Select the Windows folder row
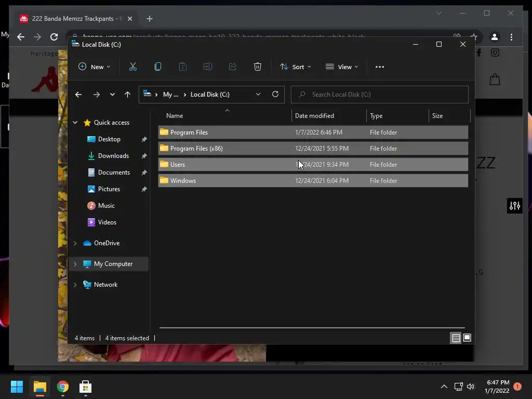This screenshot has height=399, width=532. (313, 180)
